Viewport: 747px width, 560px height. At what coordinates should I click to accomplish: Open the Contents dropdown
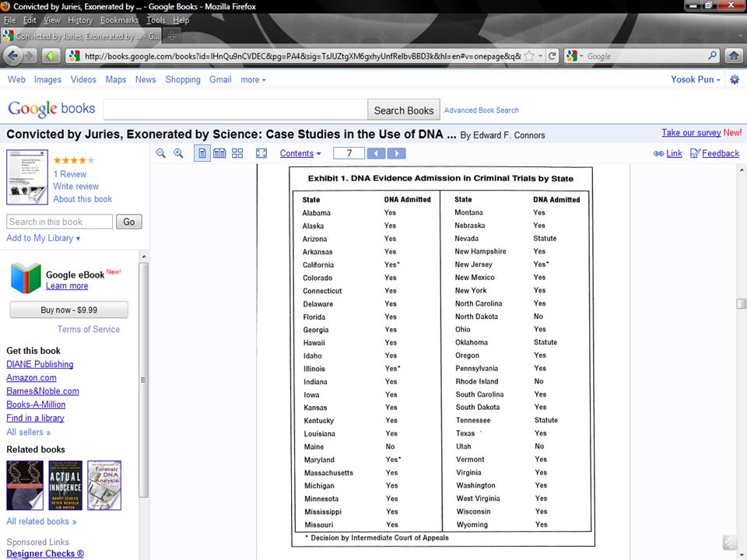pyautogui.click(x=300, y=153)
